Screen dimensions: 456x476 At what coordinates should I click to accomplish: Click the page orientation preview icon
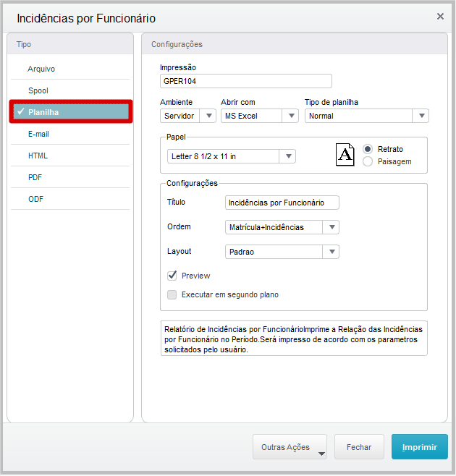tap(345, 155)
